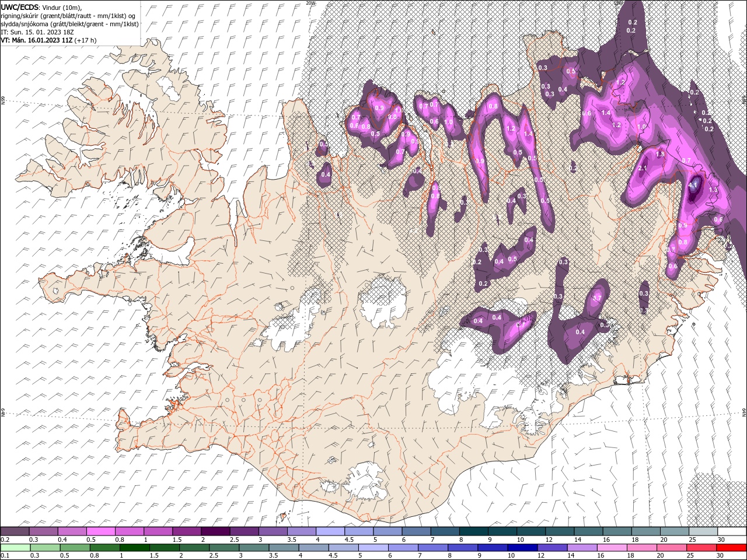This screenshot has width=747, height=560.
Task: Pick the 3–3.5 grey-teal rain legend swatch
Action: click(254, 547)
